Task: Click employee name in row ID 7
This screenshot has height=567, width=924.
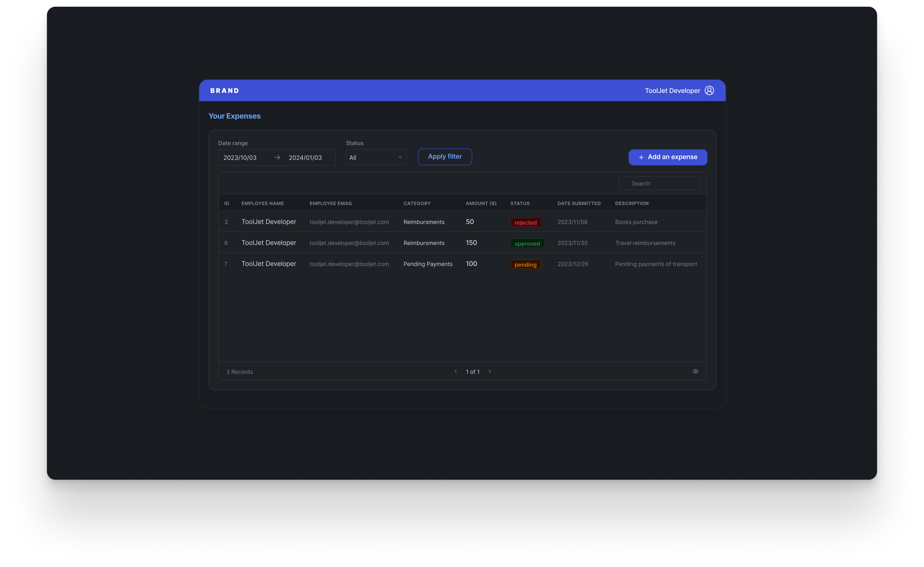Action: (269, 264)
